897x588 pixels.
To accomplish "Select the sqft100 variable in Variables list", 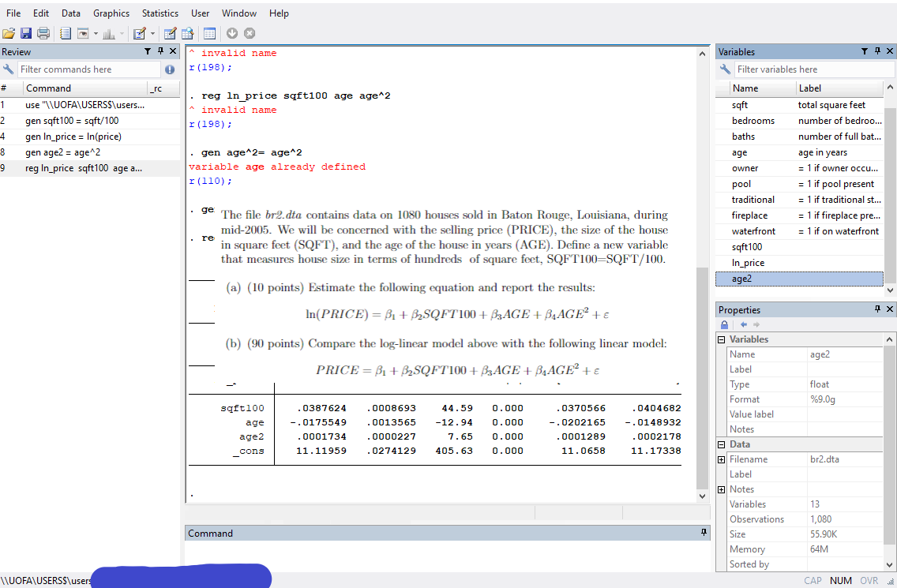I will [x=799, y=247].
